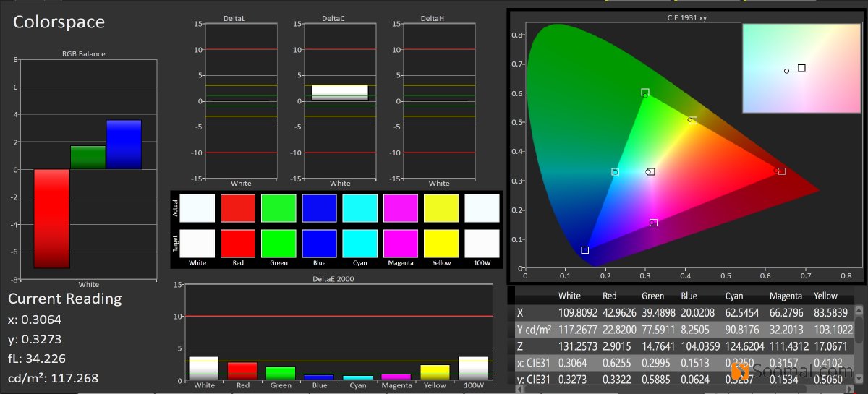Select the green primary target marker on CIE chart

(645, 93)
